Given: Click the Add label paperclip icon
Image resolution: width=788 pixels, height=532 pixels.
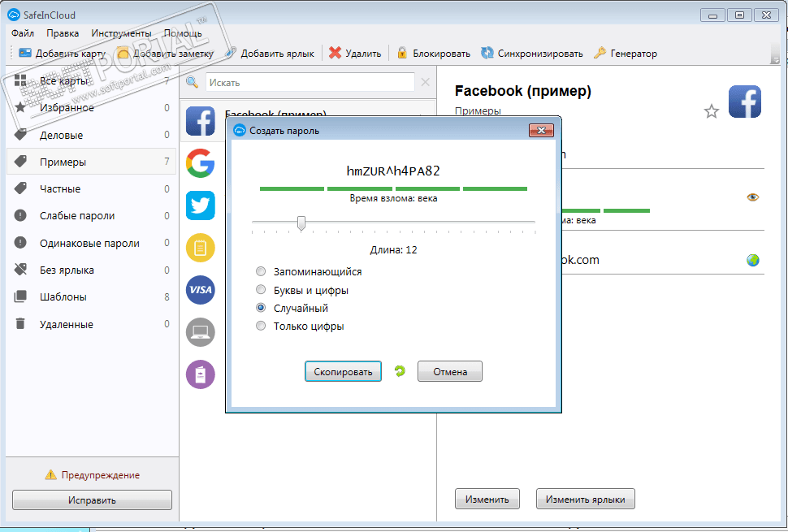Looking at the screenshot, I should tap(231, 53).
